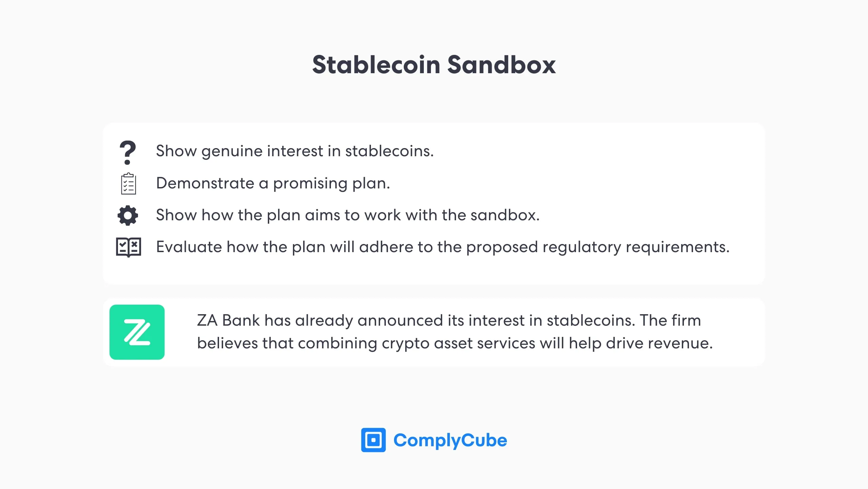868x489 pixels.
Task: Click the phrase "help drive revenue."
Action: (x=641, y=343)
